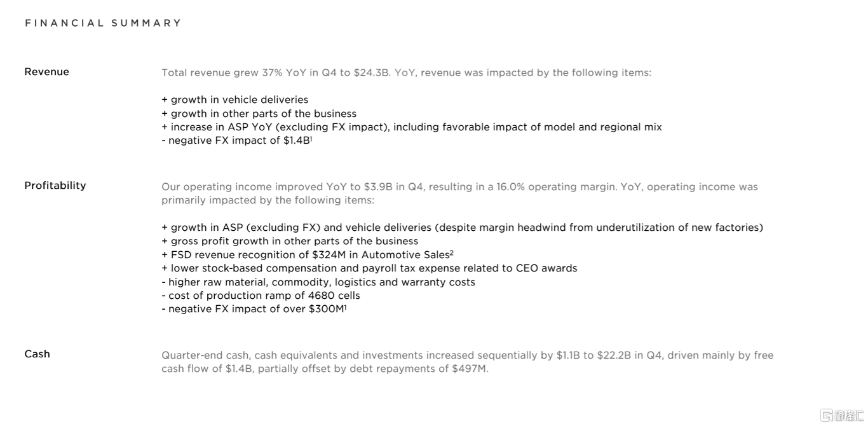Click the Gelonghui watermark logo icon

pyautogui.click(x=827, y=415)
